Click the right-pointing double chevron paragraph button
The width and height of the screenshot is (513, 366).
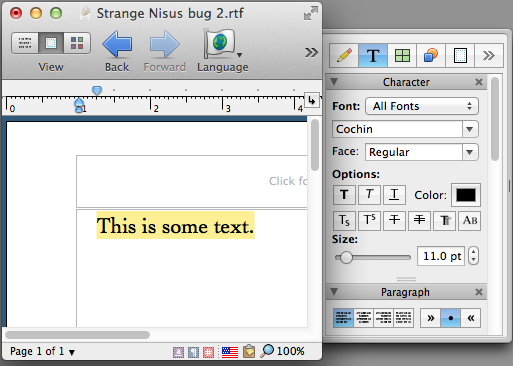(430, 318)
